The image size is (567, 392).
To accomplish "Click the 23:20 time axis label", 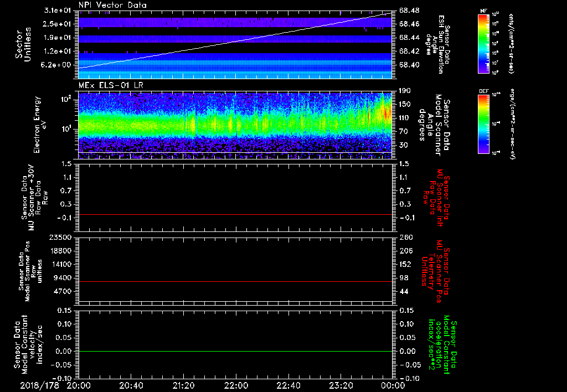I will (x=342, y=385).
